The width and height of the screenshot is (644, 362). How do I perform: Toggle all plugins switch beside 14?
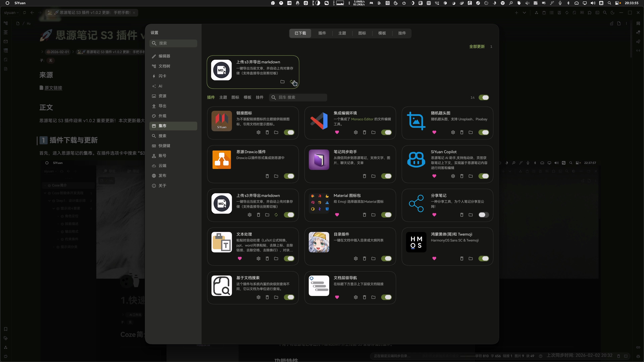484,97
